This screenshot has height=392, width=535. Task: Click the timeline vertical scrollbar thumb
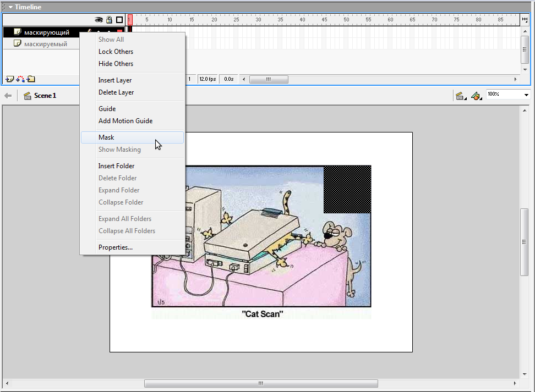[525, 49]
